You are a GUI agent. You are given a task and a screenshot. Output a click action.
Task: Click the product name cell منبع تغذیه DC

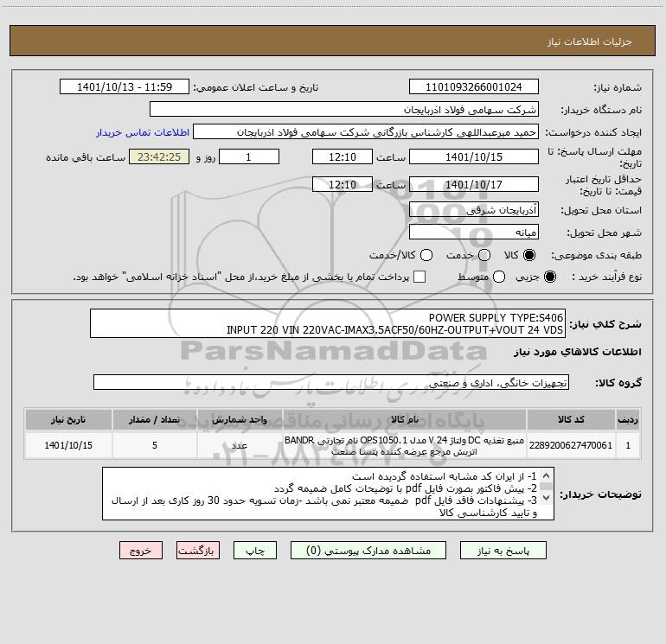pos(405,445)
